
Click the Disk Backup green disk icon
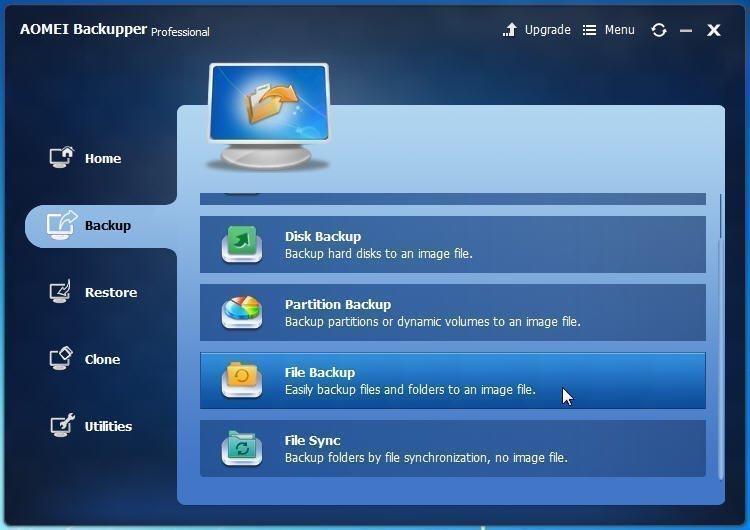coord(242,244)
